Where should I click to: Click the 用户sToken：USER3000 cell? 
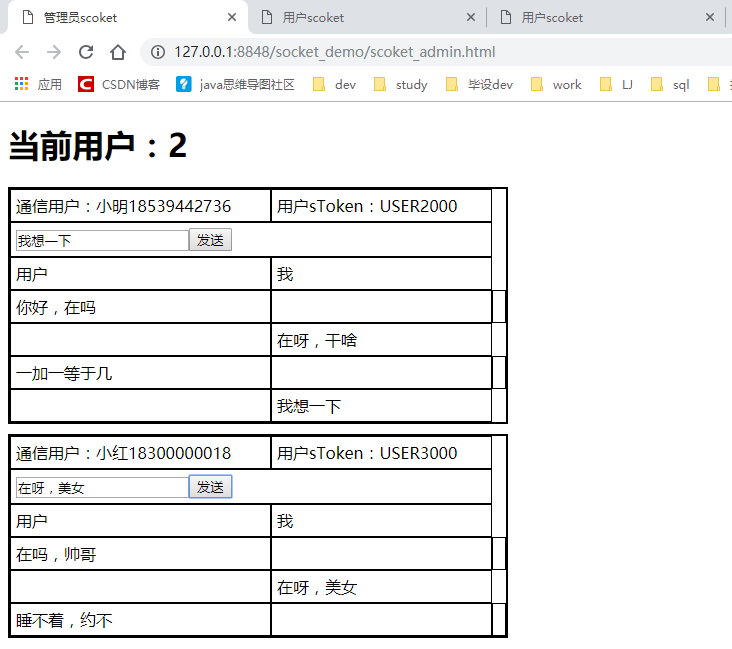(381, 453)
